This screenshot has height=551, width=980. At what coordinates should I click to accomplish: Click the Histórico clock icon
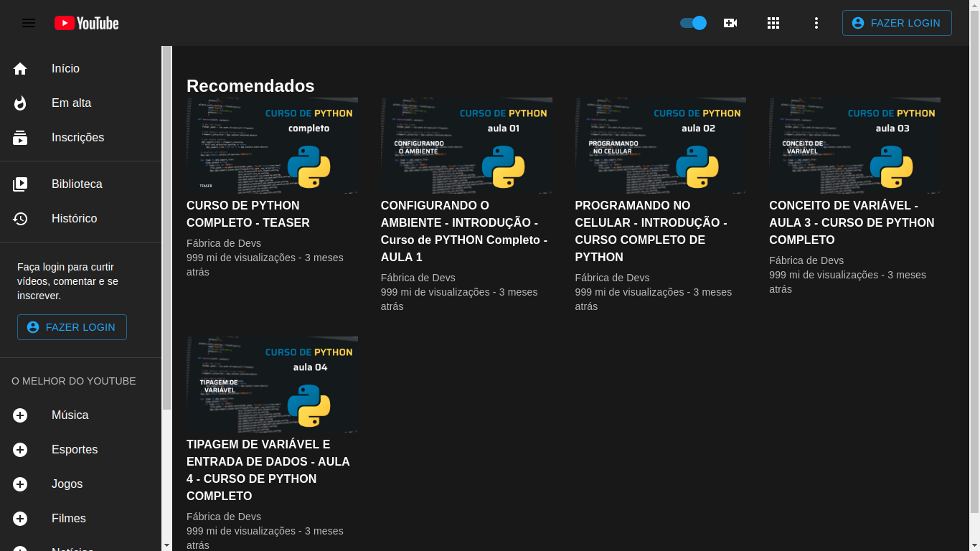(x=20, y=219)
